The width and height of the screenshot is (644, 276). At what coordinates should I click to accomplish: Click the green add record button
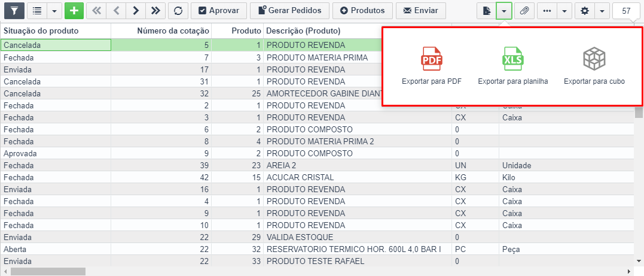(74, 11)
